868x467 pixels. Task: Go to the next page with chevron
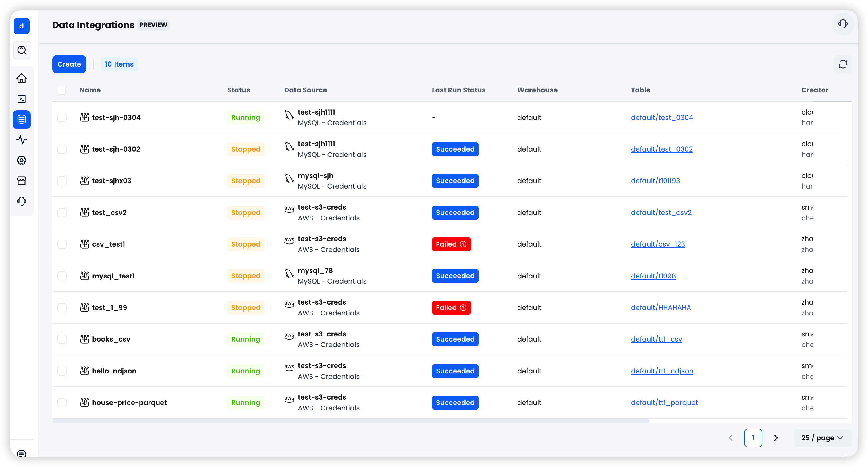coord(776,438)
